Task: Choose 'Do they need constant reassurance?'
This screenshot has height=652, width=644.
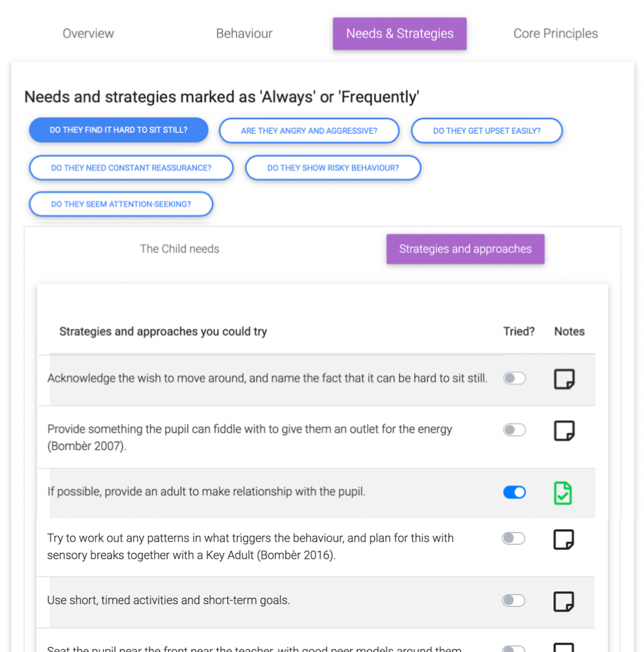Action: [x=131, y=168]
